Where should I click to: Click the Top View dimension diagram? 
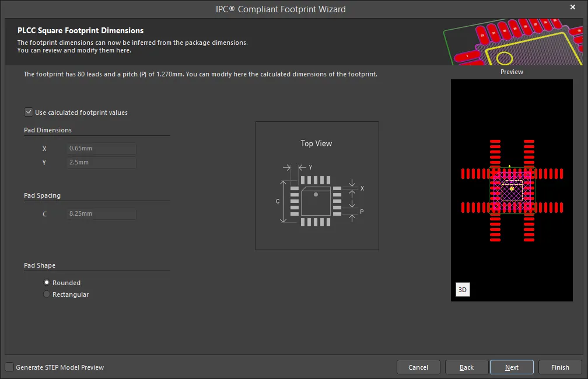(x=317, y=185)
